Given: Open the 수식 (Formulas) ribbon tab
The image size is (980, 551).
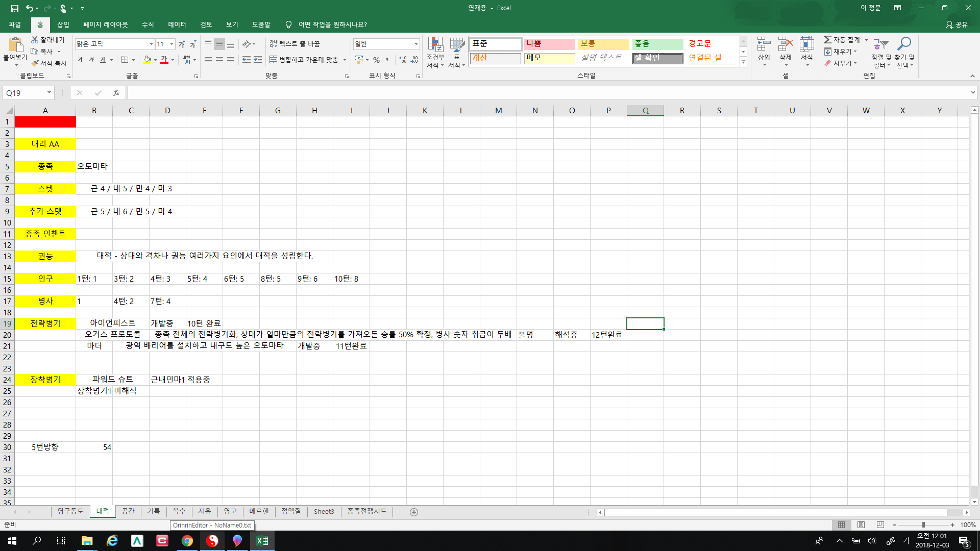Looking at the screenshot, I should pos(148,24).
